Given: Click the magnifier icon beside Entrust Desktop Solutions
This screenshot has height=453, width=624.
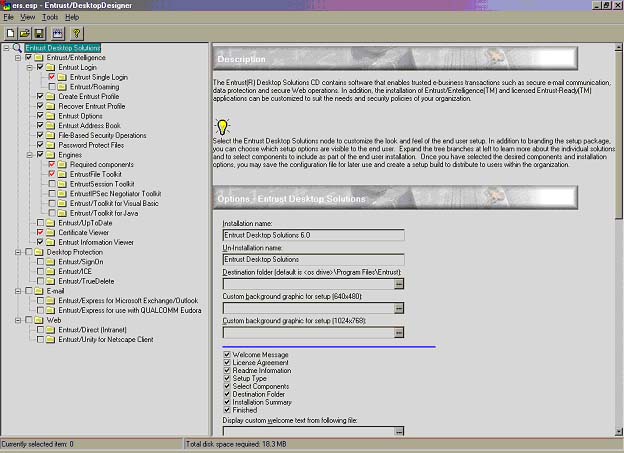Looking at the screenshot, I should point(17,48).
